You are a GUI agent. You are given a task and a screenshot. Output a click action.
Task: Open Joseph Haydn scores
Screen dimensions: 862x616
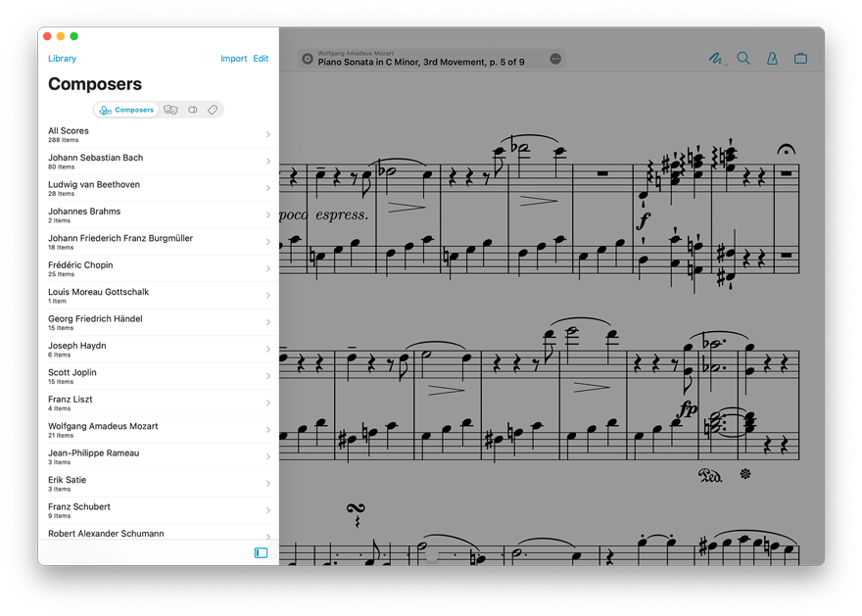click(159, 350)
